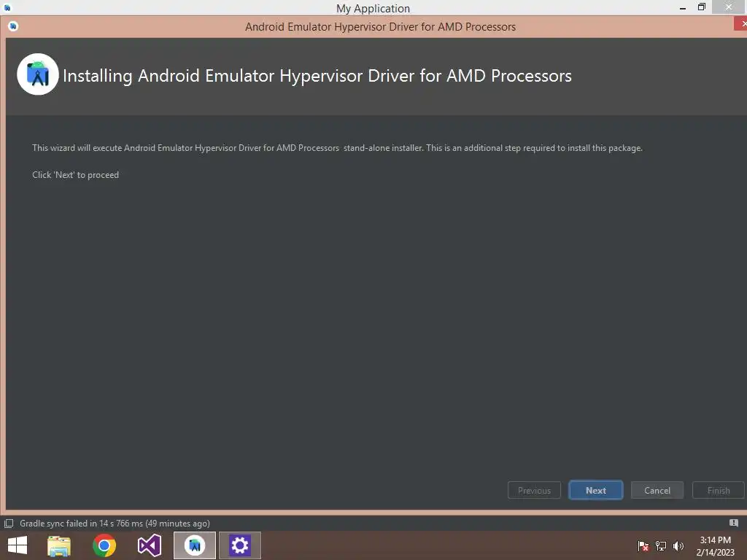Viewport: 747px width, 560px height.
Task: Launch Google Chrome from the taskbar
Action: (x=104, y=545)
